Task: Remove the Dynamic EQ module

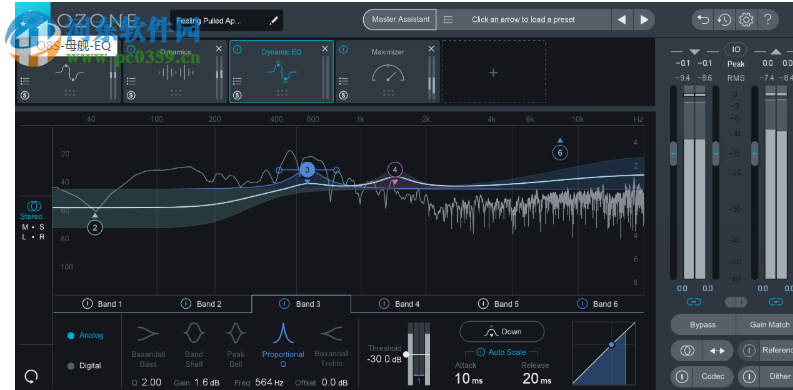Action: [x=325, y=49]
